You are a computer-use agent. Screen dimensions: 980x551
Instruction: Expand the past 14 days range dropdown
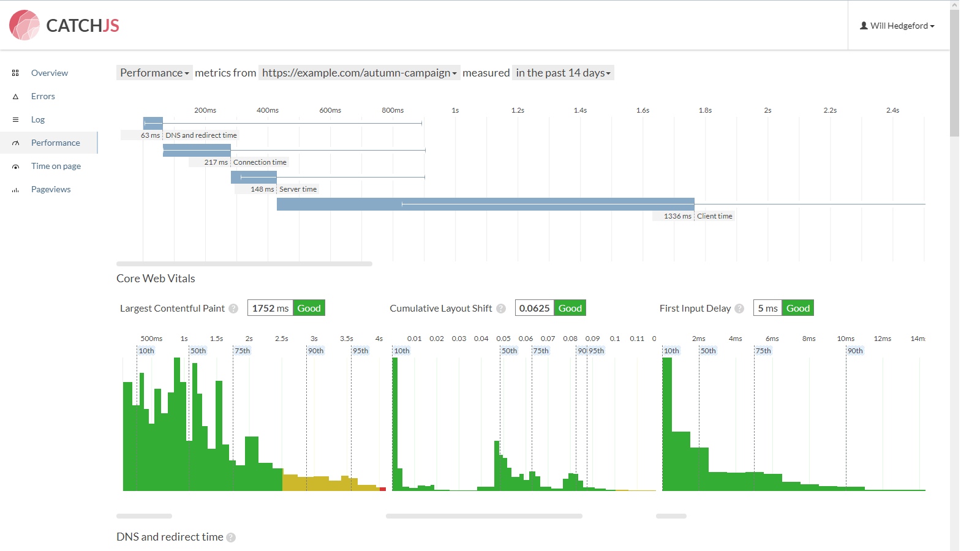(x=563, y=73)
